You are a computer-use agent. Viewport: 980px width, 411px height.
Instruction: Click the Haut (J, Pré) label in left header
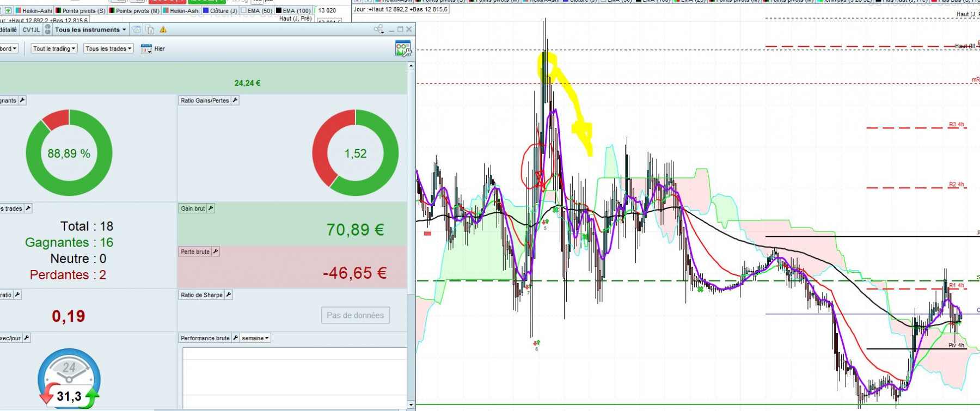tap(295, 19)
